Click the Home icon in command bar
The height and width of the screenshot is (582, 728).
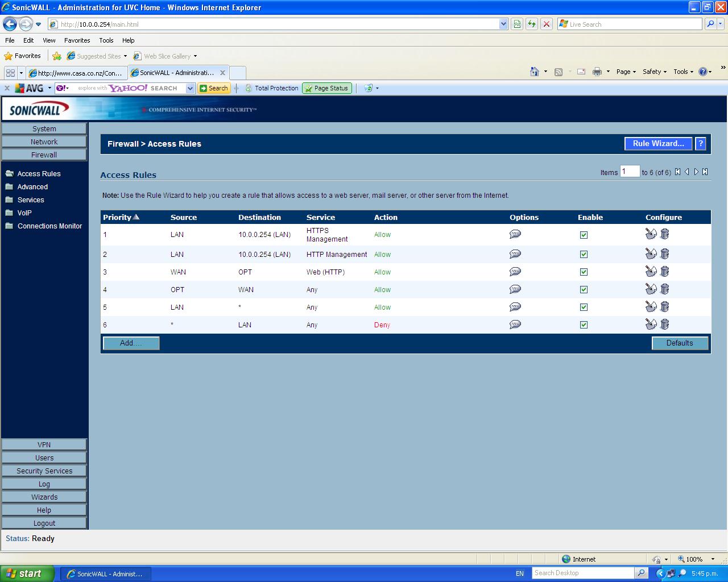tap(534, 72)
